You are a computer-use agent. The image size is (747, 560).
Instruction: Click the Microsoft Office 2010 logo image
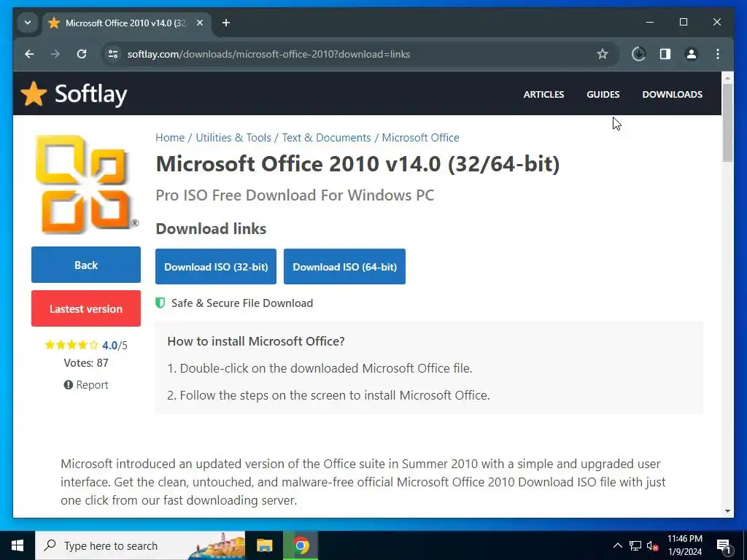[x=86, y=184]
